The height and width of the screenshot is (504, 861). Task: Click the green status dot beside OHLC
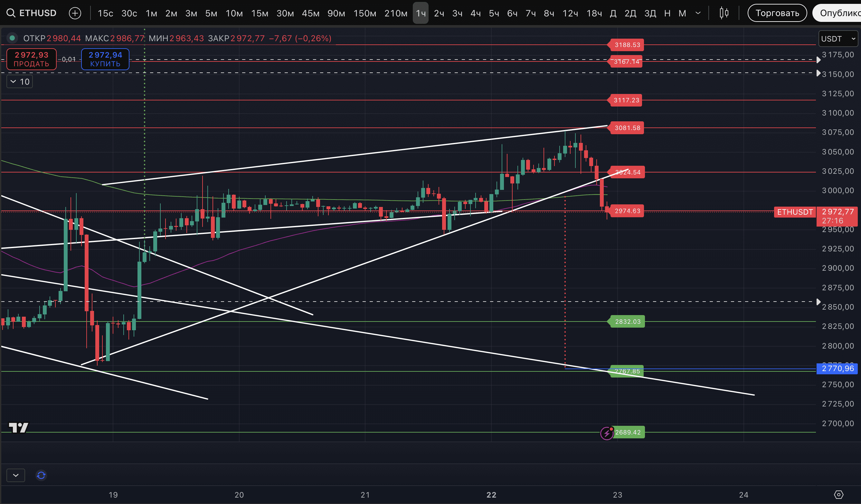coord(12,38)
